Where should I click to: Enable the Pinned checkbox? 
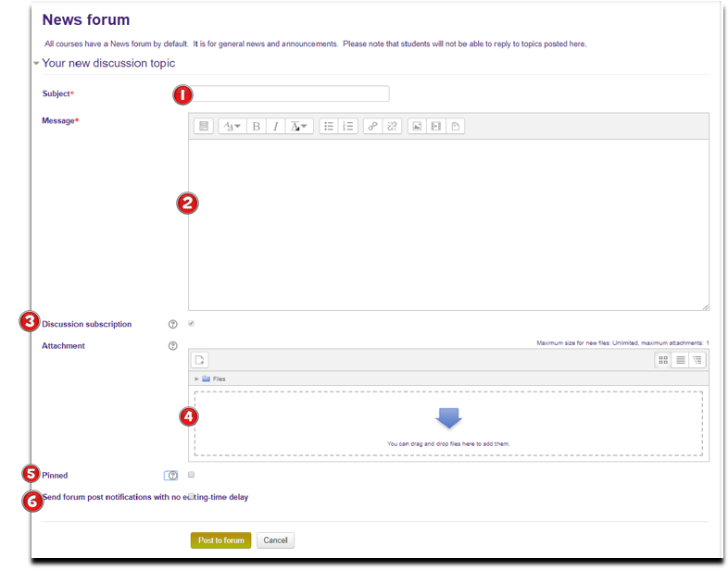(191, 475)
